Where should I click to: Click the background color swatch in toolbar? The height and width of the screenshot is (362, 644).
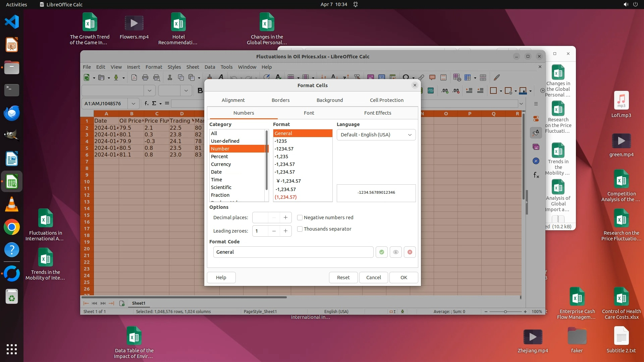[523, 91]
